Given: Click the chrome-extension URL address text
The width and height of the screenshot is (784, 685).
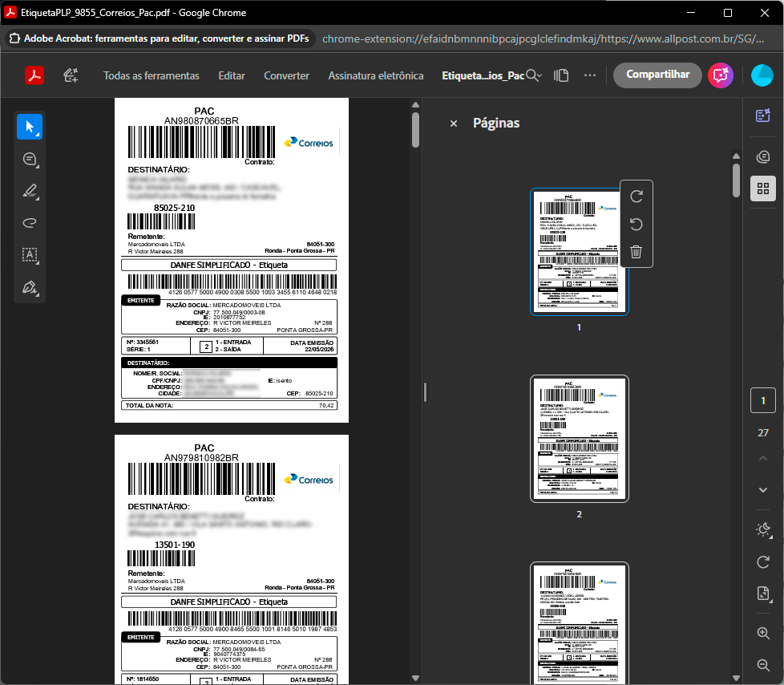Looking at the screenshot, I should pyautogui.click(x=543, y=39).
